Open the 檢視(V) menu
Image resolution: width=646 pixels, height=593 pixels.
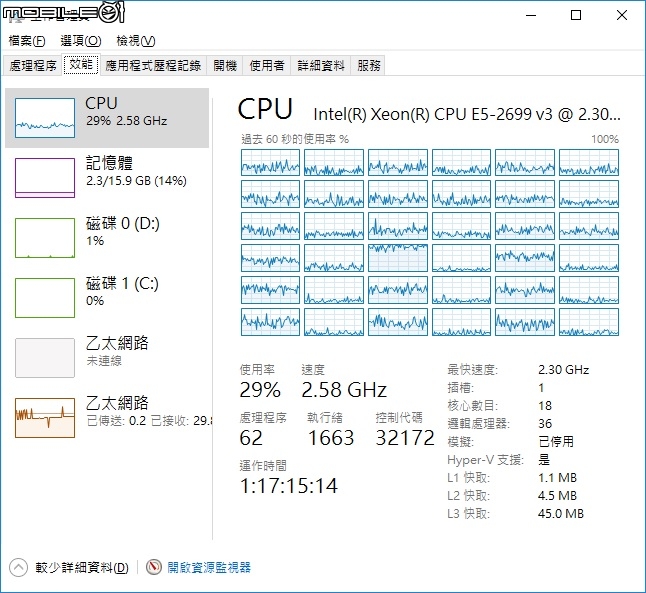(x=136, y=41)
